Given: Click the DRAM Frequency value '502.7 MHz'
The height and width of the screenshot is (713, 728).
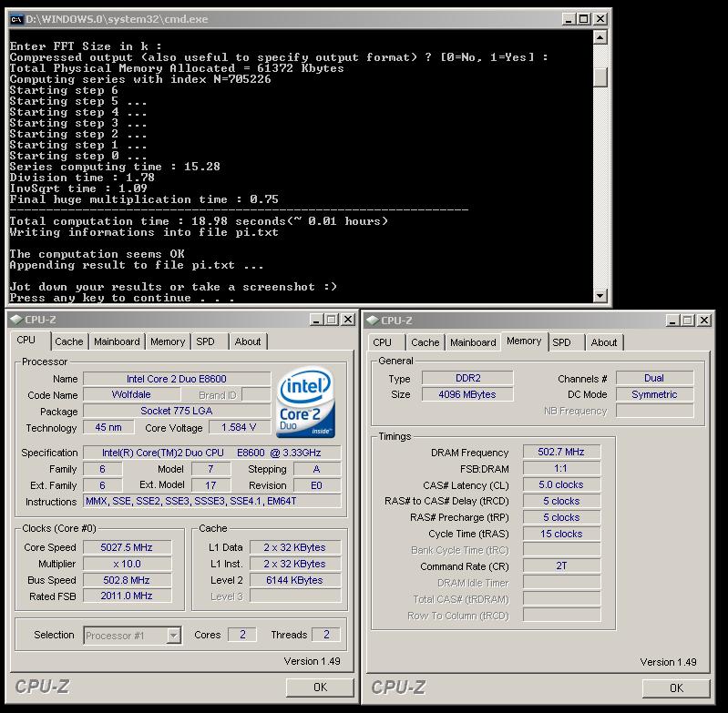Looking at the screenshot, I should [x=561, y=452].
